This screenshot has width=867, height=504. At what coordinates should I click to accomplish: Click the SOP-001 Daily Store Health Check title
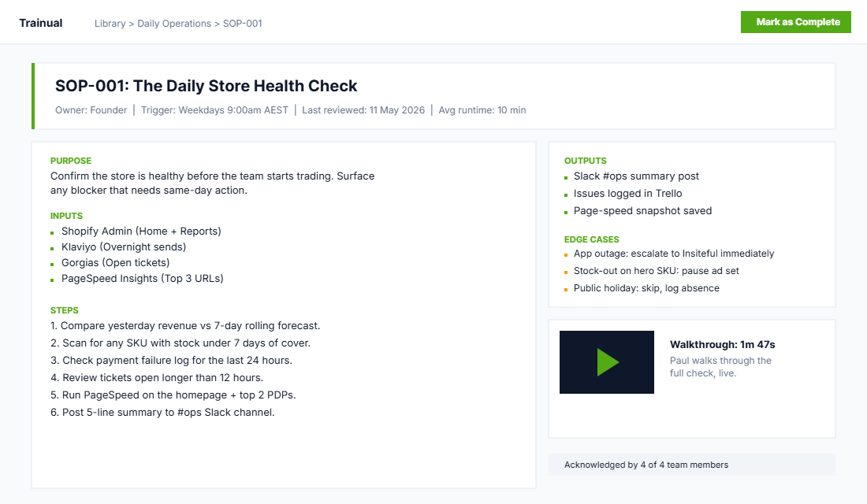[207, 86]
